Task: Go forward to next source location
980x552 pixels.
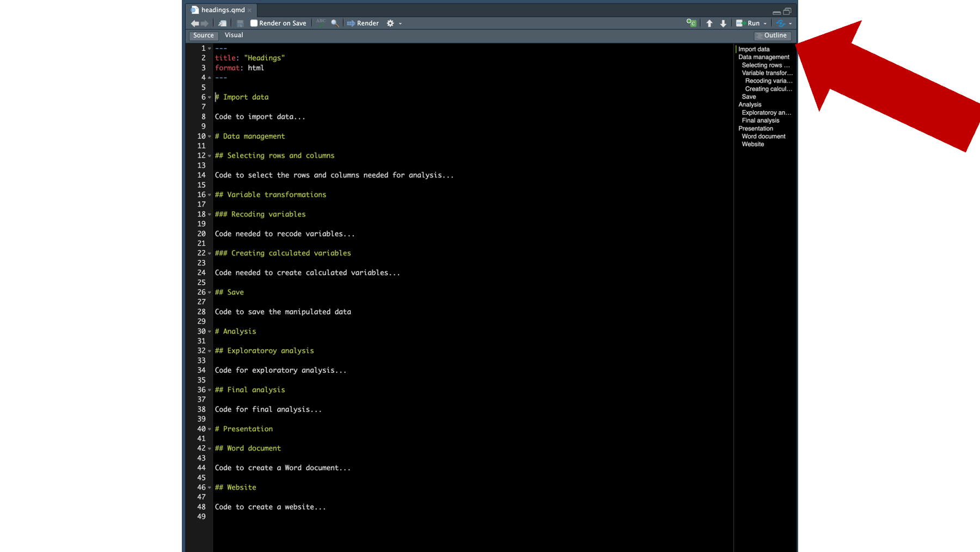Action: (205, 23)
